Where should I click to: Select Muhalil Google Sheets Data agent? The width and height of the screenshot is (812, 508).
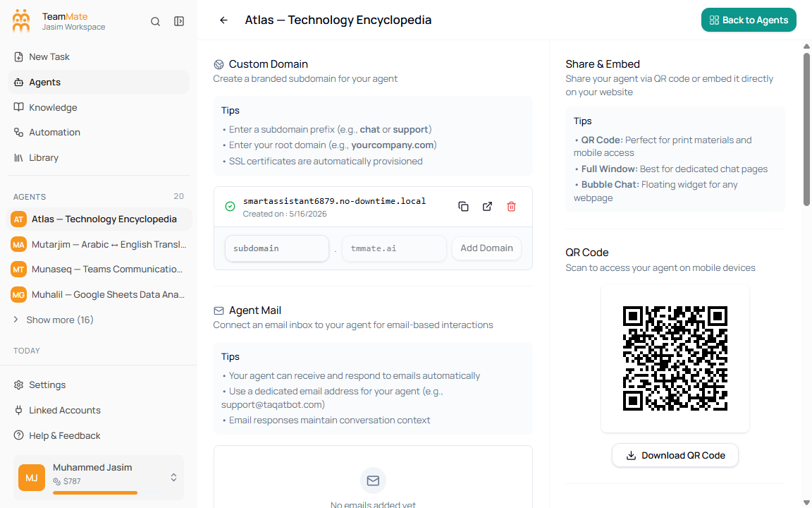point(99,294)
